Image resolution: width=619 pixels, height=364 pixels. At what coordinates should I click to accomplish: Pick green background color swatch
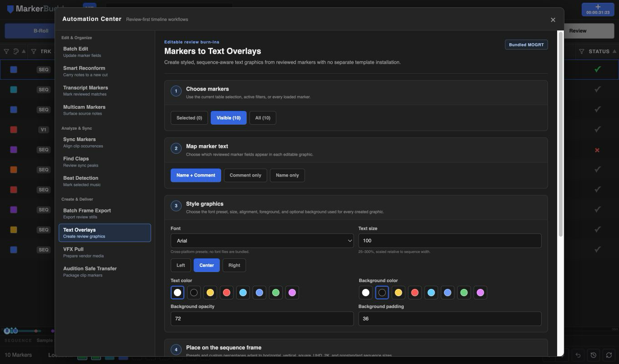click(x=464, y=293)
